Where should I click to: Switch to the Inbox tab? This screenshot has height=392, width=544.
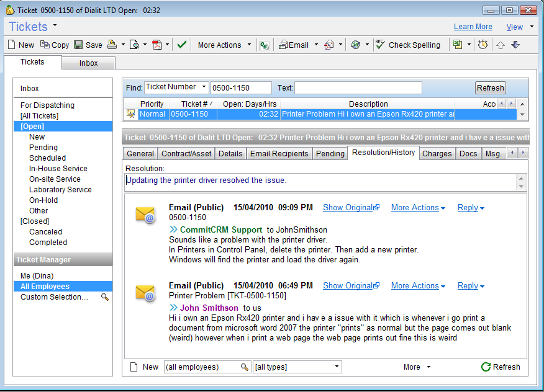pos(88,63)
